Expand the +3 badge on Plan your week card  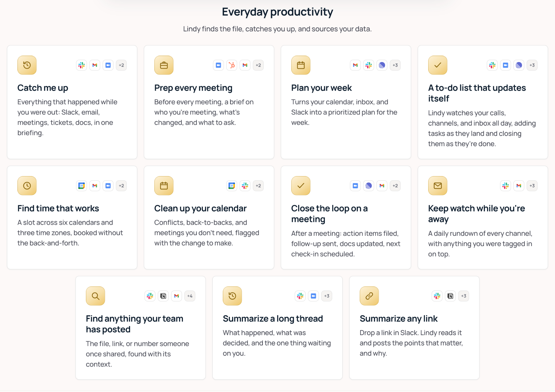395,65
